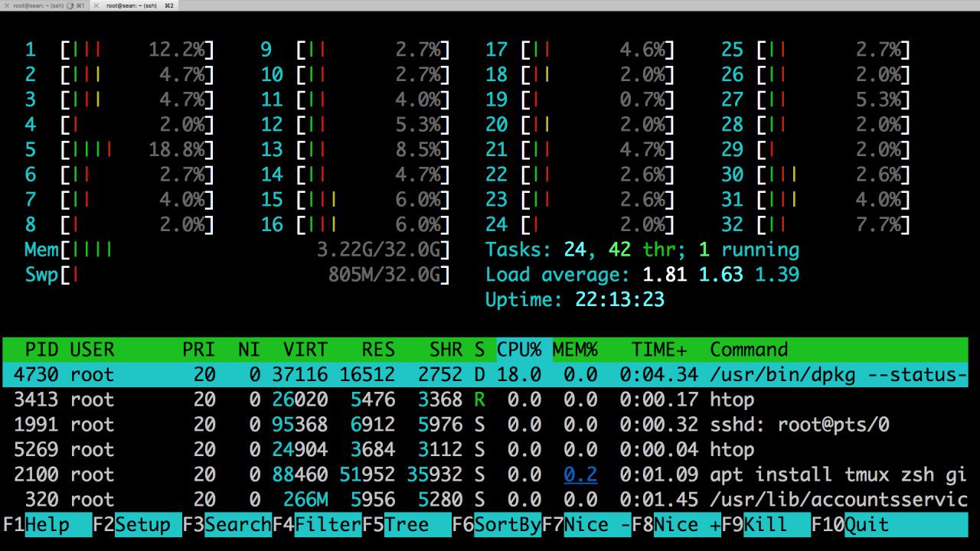Click the D state of process 4730
Screen dimensions: 980x551
[479, 375]
